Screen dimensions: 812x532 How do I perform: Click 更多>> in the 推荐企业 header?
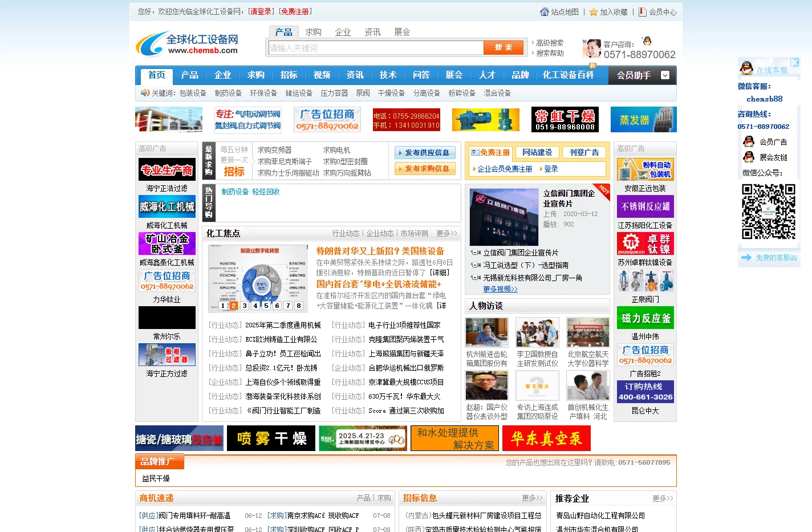click(x=663, y=498)
